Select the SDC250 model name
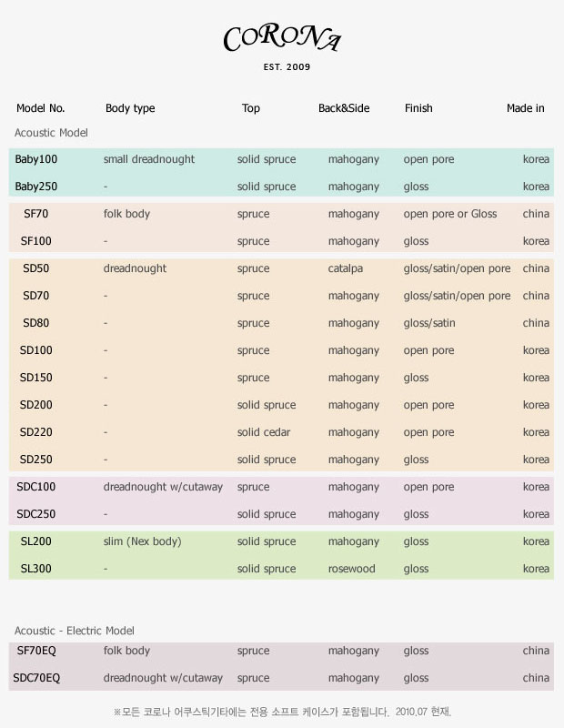The width and height of the screenshot is (564, 728). point(35,514)
